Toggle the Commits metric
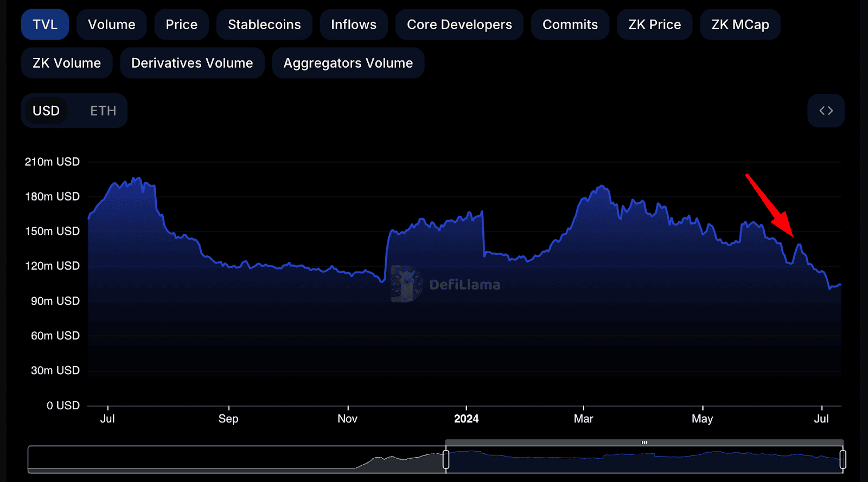Image resolution: width=868 pixels, height=482 pixels. tap(570, 24)
